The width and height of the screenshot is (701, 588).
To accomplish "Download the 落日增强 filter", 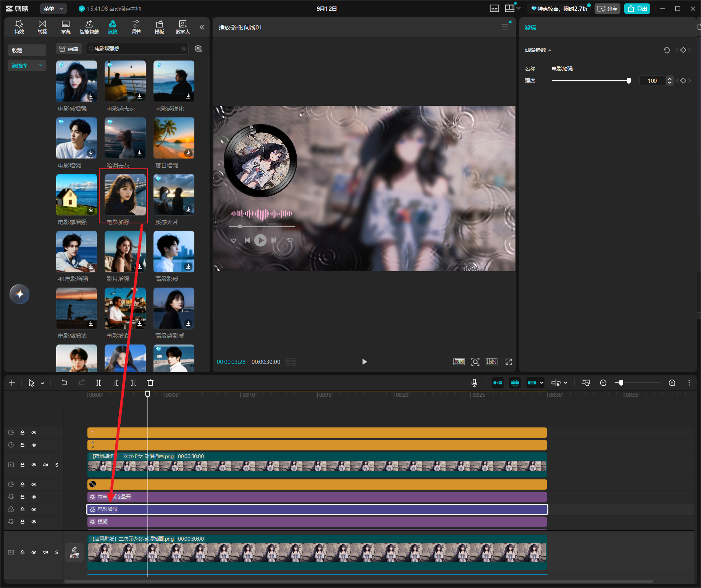I will (188, 153).
